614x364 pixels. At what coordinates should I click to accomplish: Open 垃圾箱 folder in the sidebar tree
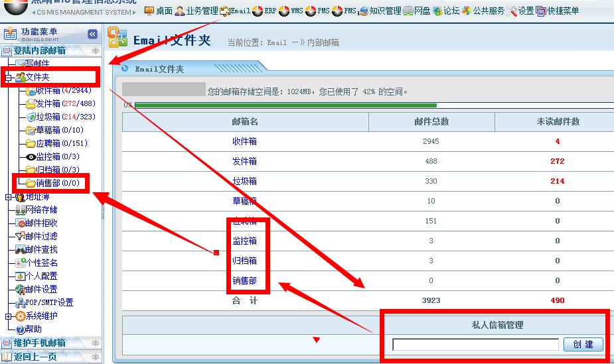(x=48, y=117)
